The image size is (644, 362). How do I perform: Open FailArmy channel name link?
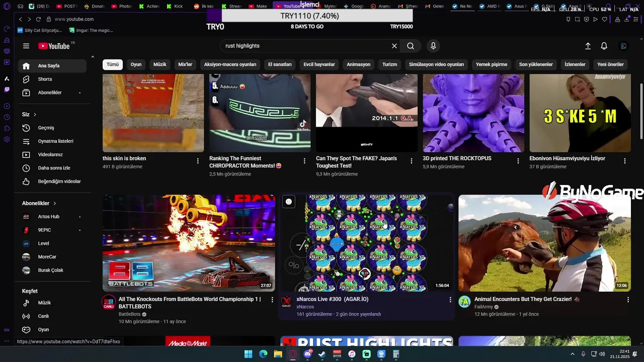[484, 307]
